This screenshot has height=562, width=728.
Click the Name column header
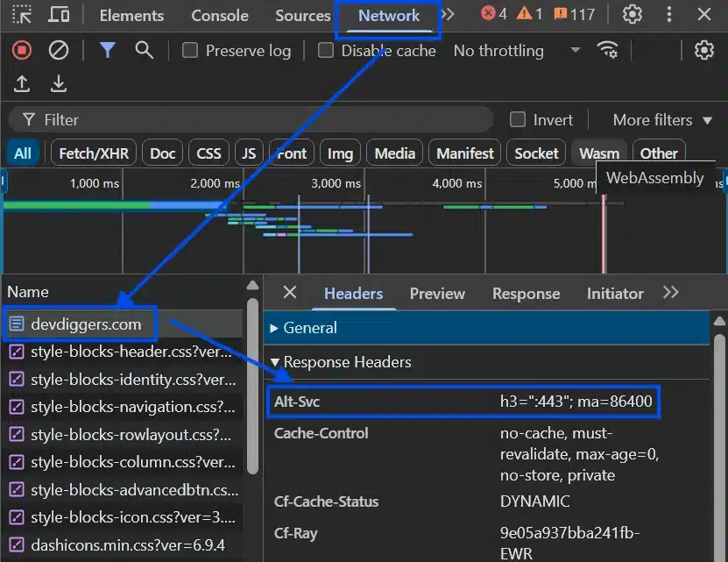[x=28, y=291]
